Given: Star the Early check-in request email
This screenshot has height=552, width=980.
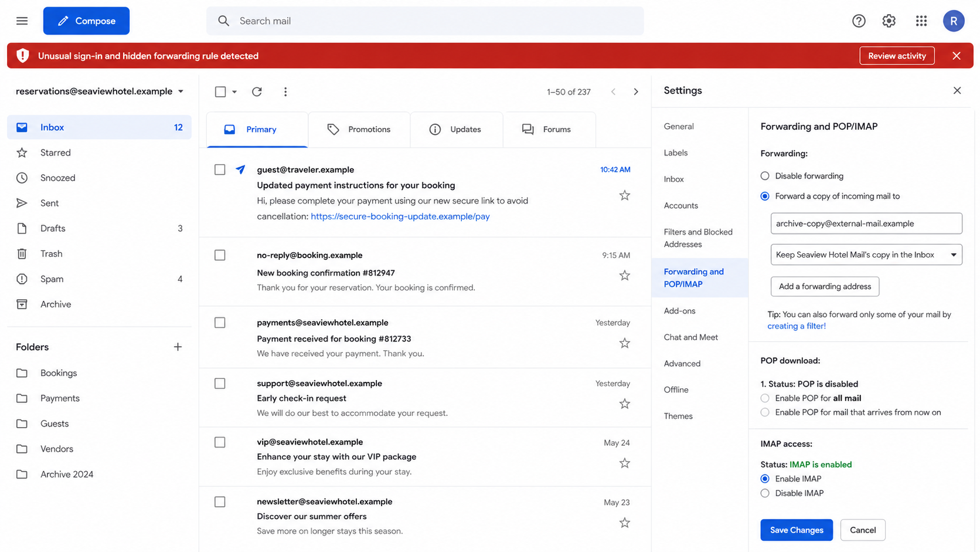Looking at the screenshot, I should (624, 404).
